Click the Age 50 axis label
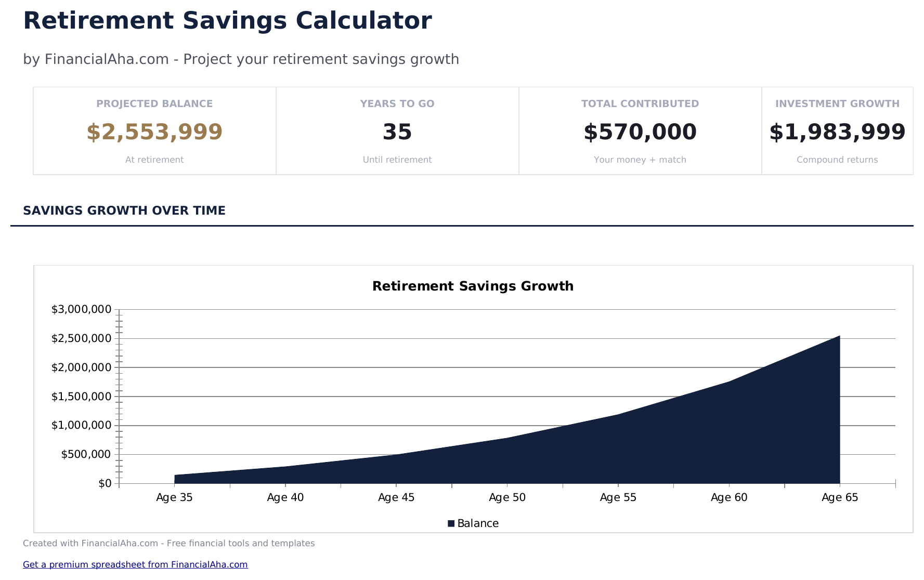924x580 pixels. [x=507, y=497]
